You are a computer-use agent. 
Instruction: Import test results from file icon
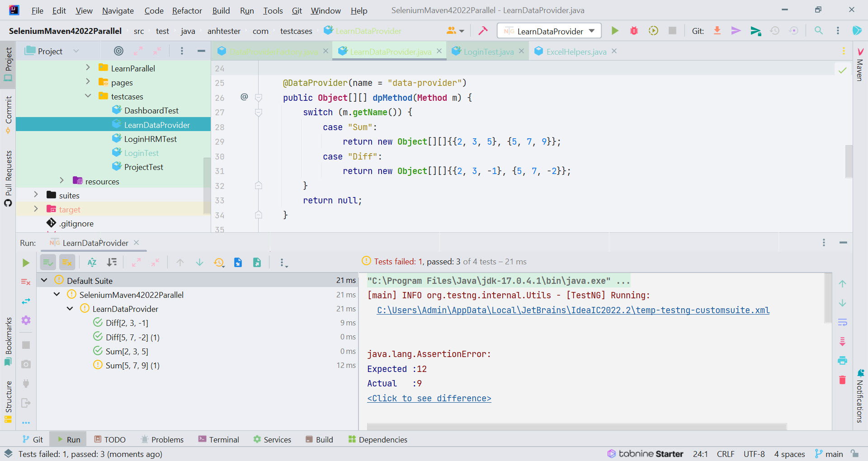coord(238,262)
